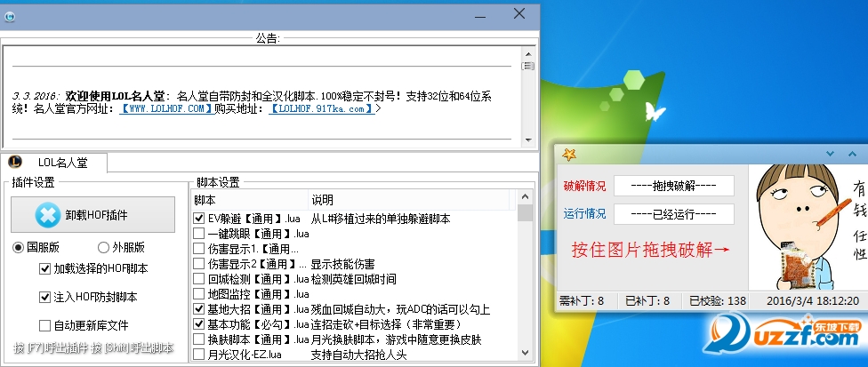
Task: Open the WWW.LOLHOF.COM link
Action: (166, 109)
